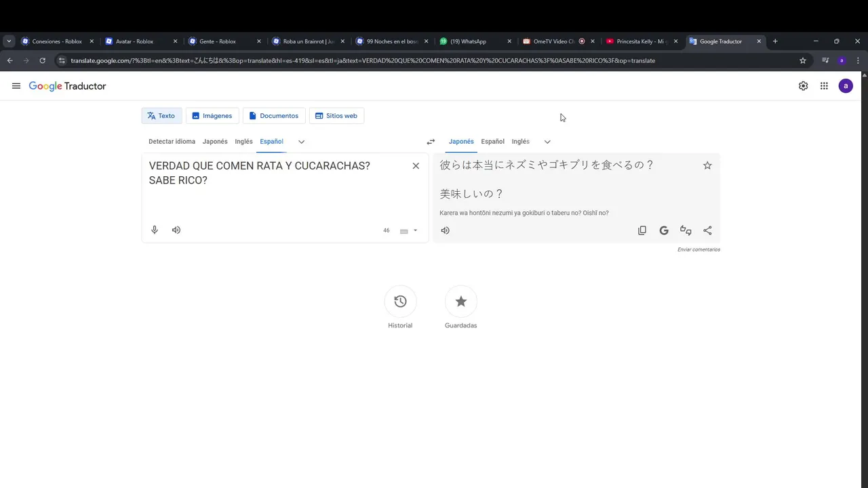Click the Enviar comentarios link
This screenshot has width=868, height=488.
click(698, 249)
